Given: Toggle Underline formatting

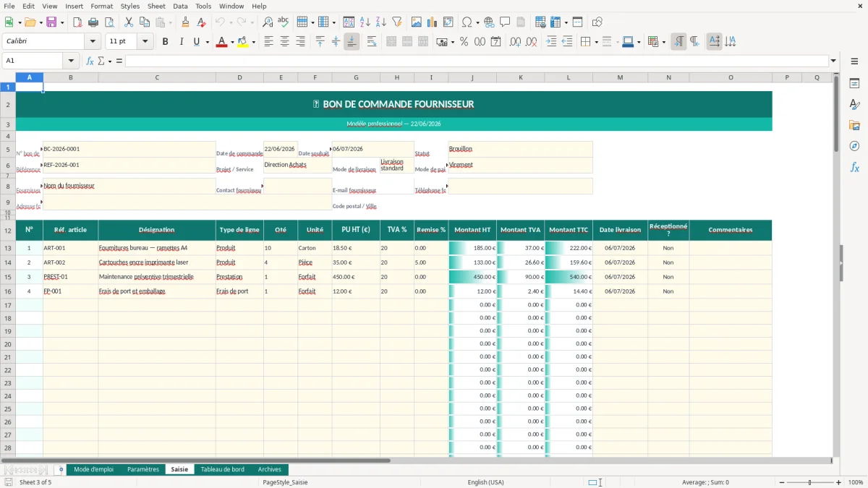Looking at the screenshot, I should coord(197,42).
